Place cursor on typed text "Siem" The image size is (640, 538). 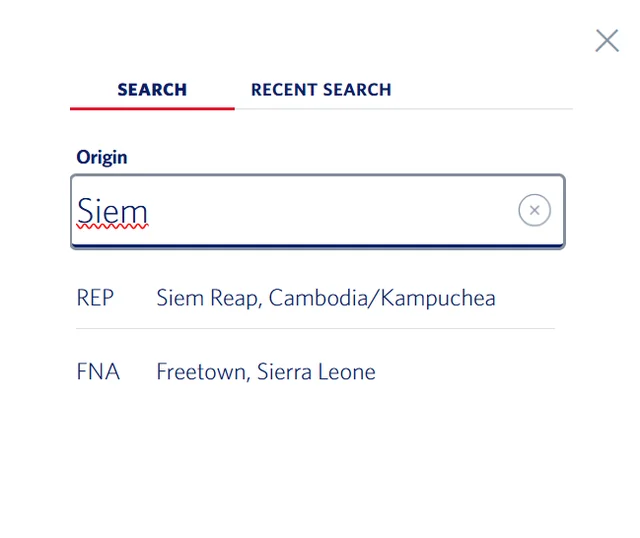tap(112, 212)
